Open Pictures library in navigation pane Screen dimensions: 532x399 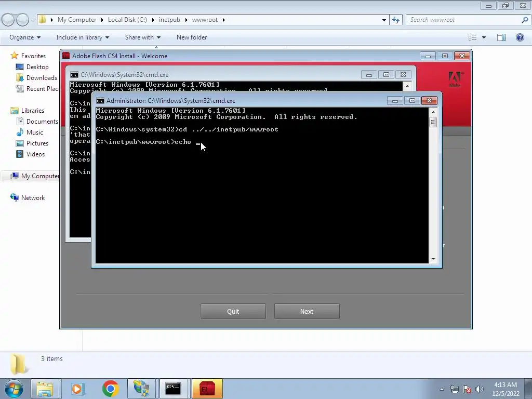[37, 143]
